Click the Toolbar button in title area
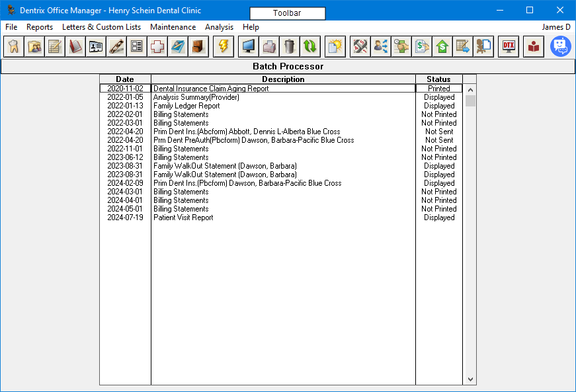 coord(288,13)
